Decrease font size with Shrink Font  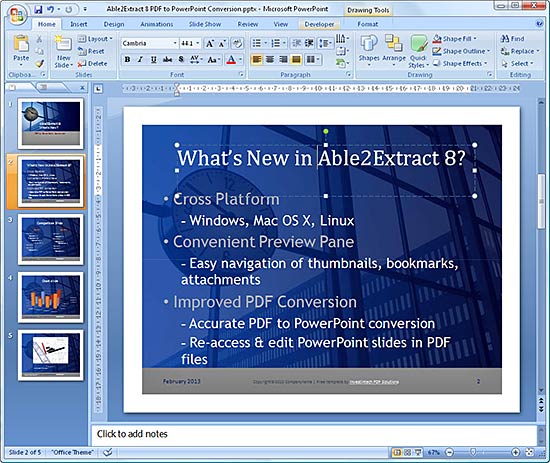222,43
